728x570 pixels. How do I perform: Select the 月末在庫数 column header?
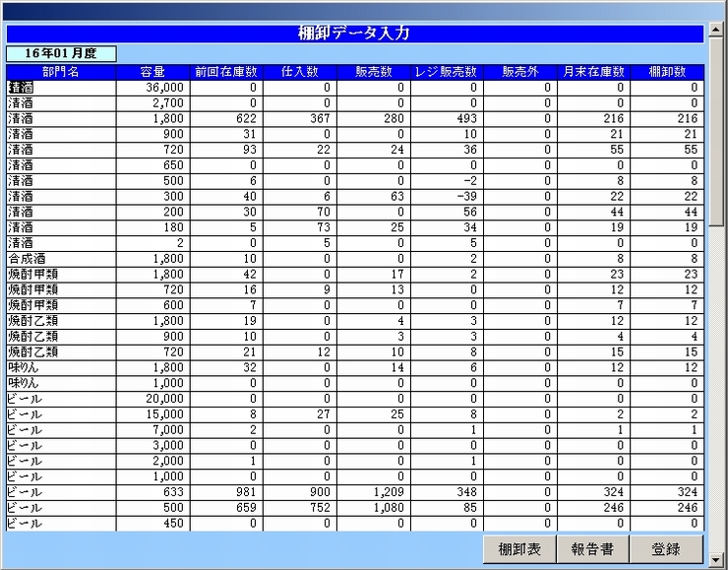[x=594, y=72]
